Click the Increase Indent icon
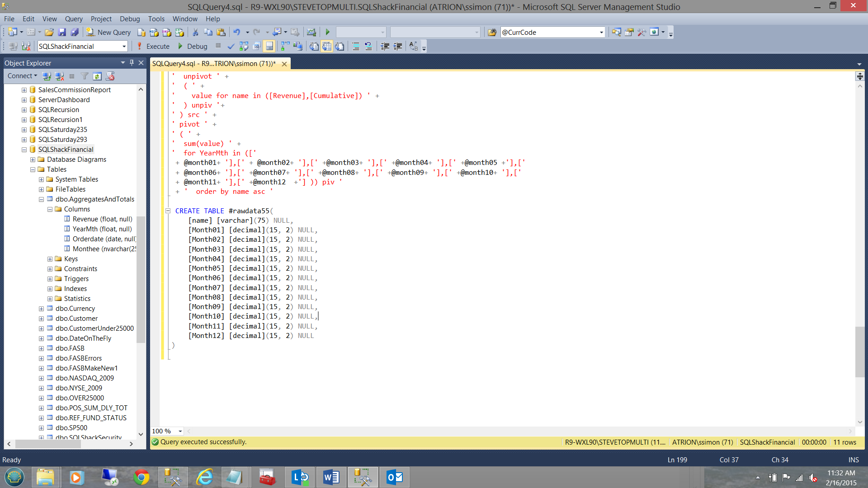This screenshot has height=488, width=868. tap(398, 46)
